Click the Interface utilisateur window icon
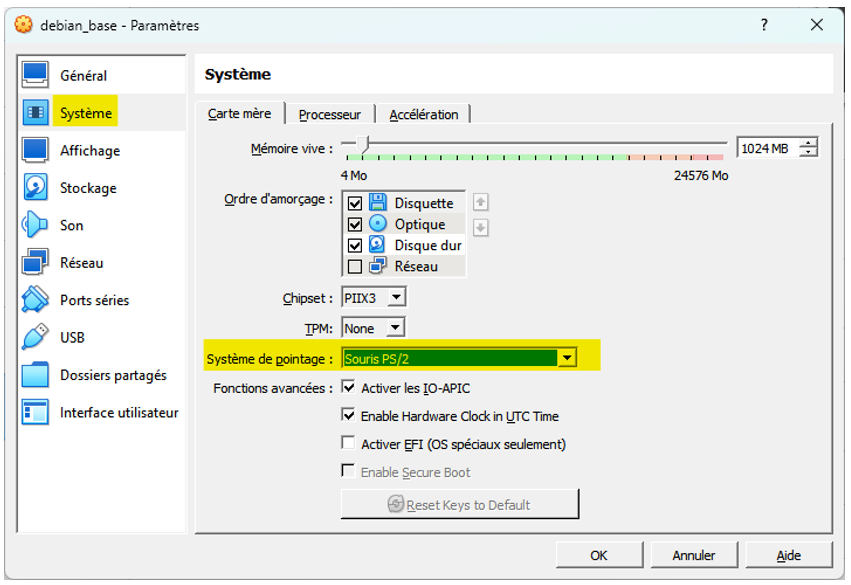Screen dimensions: 851x585 35,412
